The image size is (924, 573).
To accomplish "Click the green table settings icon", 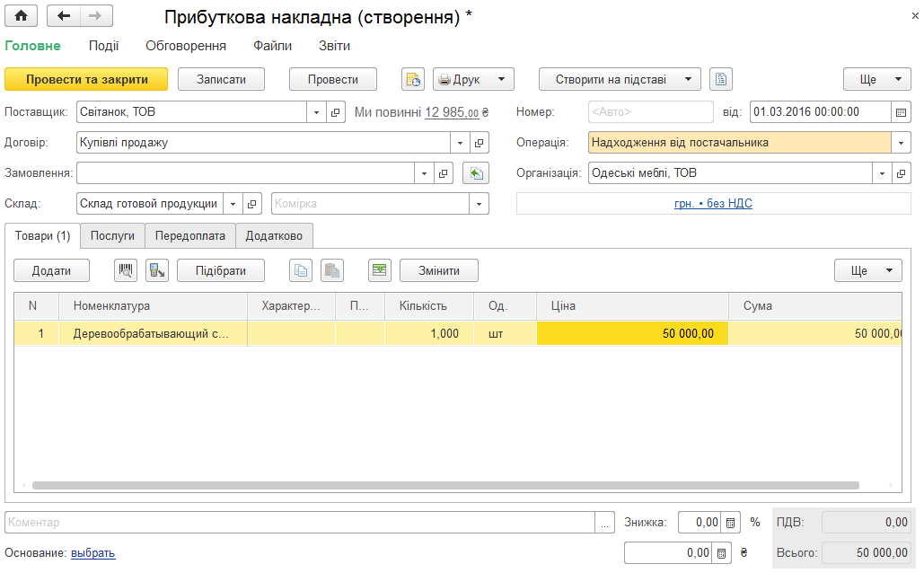I will (380, 270).
